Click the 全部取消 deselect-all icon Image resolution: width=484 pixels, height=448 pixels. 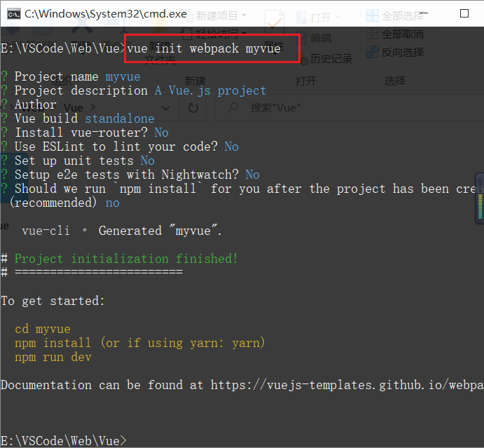coord(372,34)
